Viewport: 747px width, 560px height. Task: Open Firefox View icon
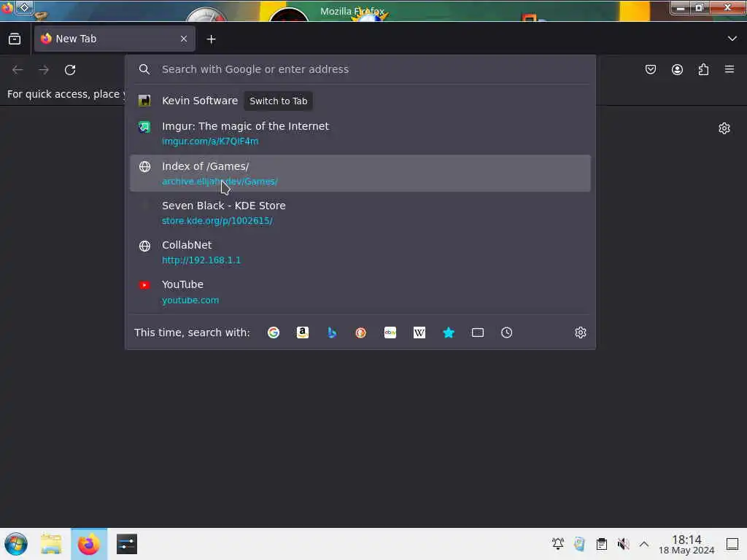(x=15, y=39)
